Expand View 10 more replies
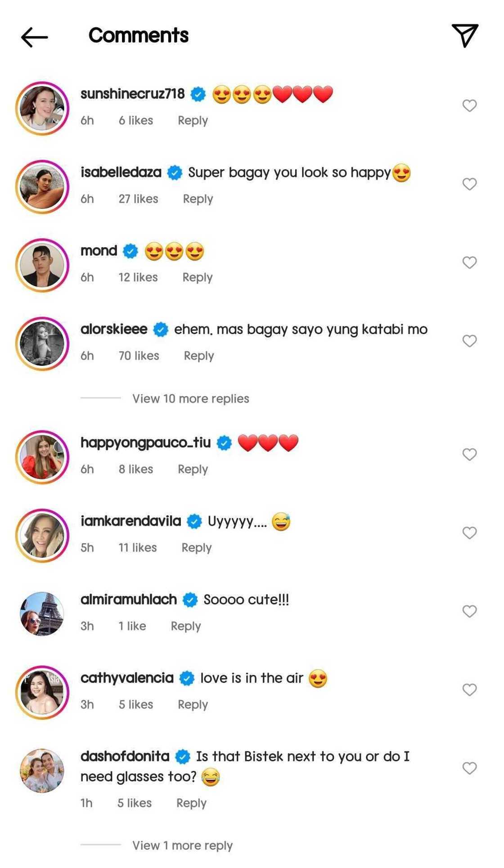This screenshot has height=868, width=504. (190, 398)
